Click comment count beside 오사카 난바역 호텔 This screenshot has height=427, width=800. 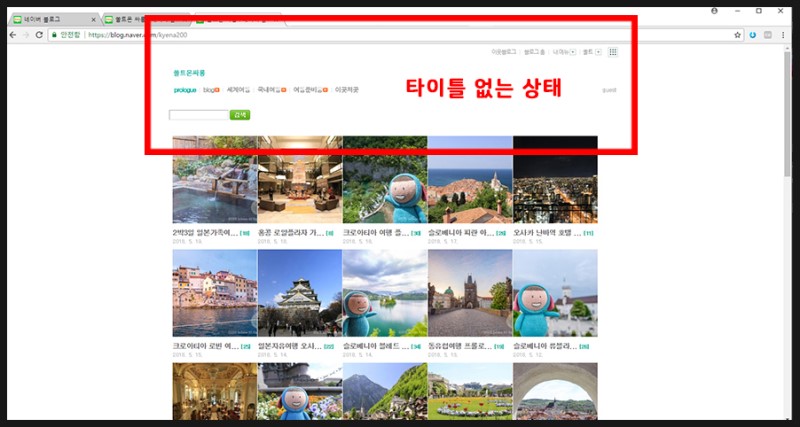(x=588, y=233)
